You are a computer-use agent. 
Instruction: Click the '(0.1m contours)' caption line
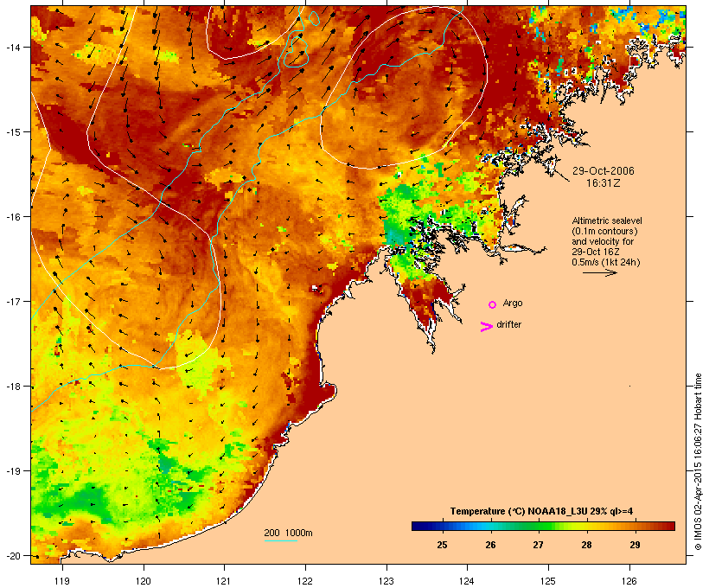click(x=604, y=231)
